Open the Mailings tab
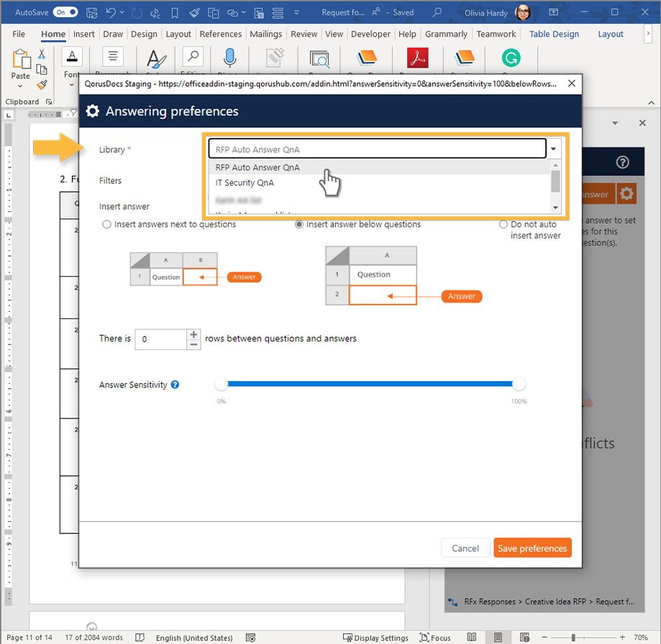The image size is (661, 644). point(265,34)
